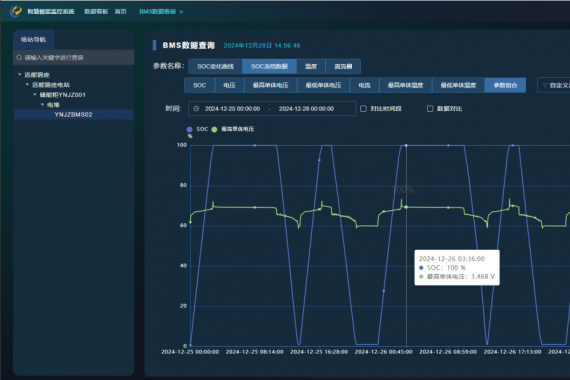This screenshot has width=570, height=380.
Task: Click the 2024-12-26 17:13:00 axis label
Action: (x=512, y=352)
